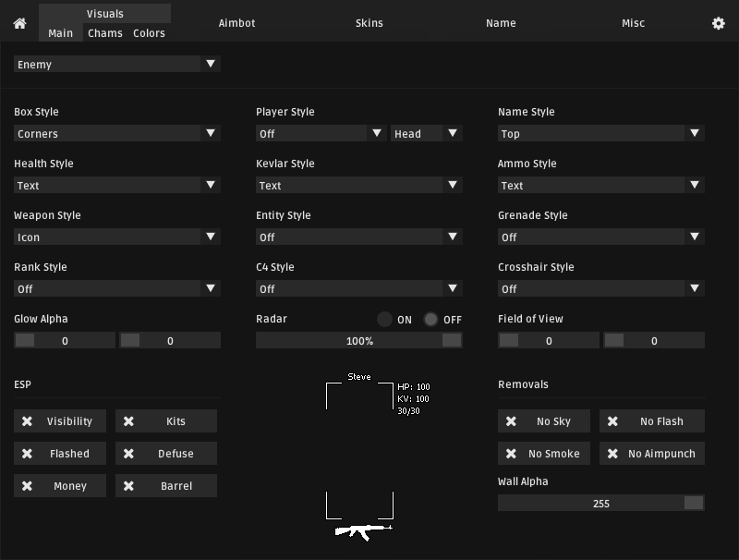Switch to the Colors subtab
Viewport: 739px width, 560px height.
(x=149, y=33)
